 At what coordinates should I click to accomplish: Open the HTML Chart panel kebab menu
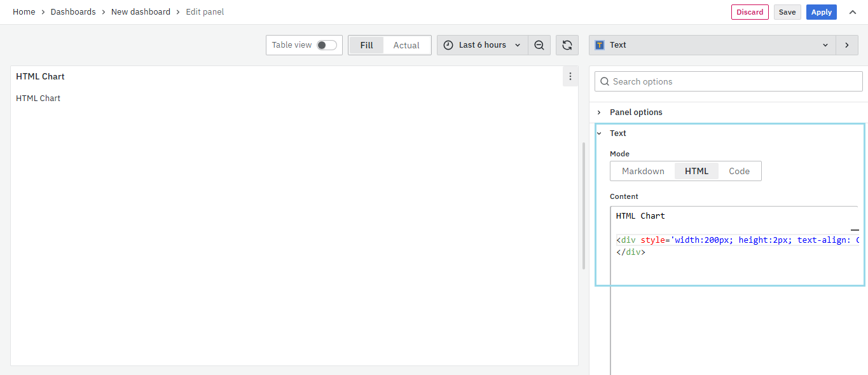[x=570, y=76]
